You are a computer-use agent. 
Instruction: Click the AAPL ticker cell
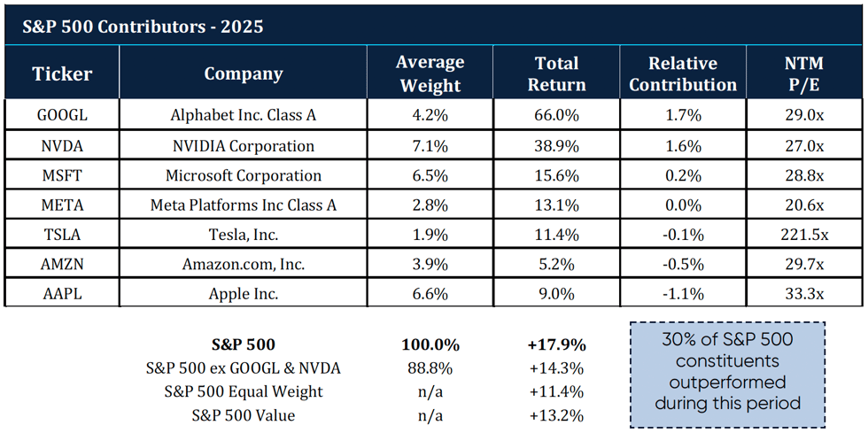(62, 294)
